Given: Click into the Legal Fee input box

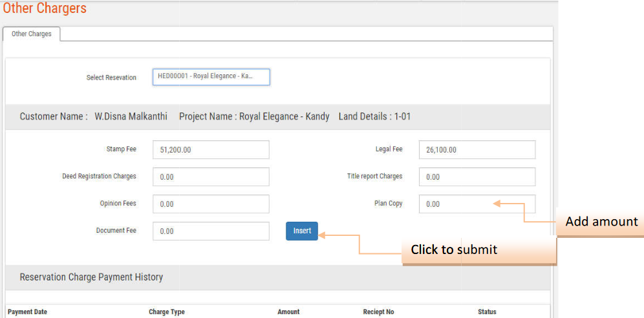Looking at the screenshot, I should coord(477,150).
